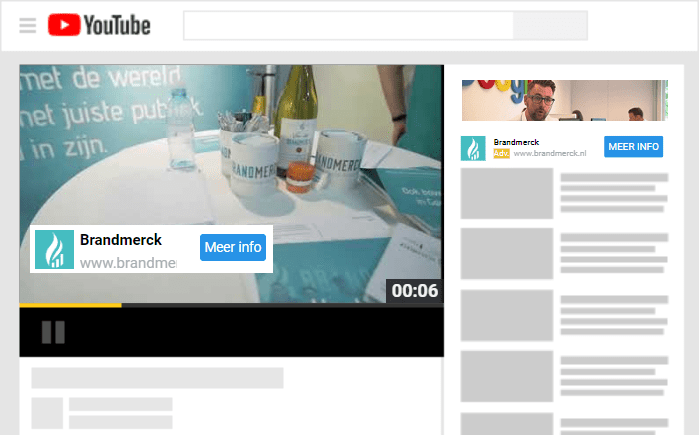Screen dimensions: 699x435
Task: Click the sidebar 'Brandmerck' advertiser name
Action: (x=516, y=142)
